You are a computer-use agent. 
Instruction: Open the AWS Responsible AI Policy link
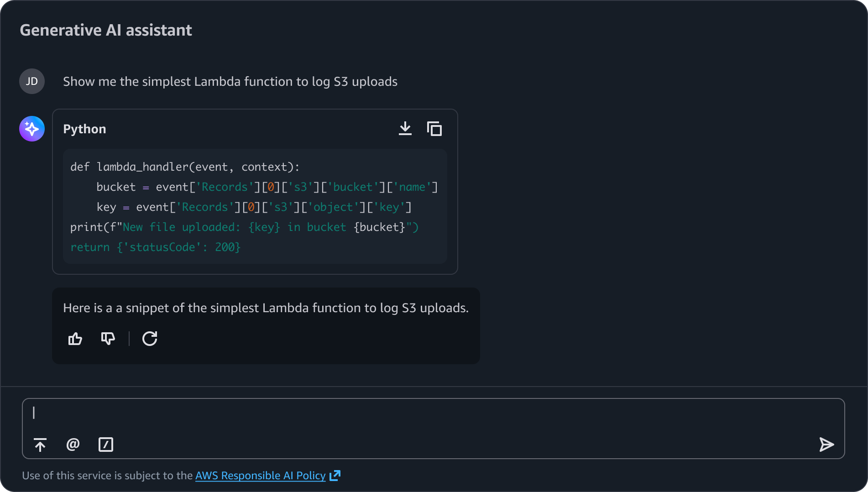[x=260, y=476]
